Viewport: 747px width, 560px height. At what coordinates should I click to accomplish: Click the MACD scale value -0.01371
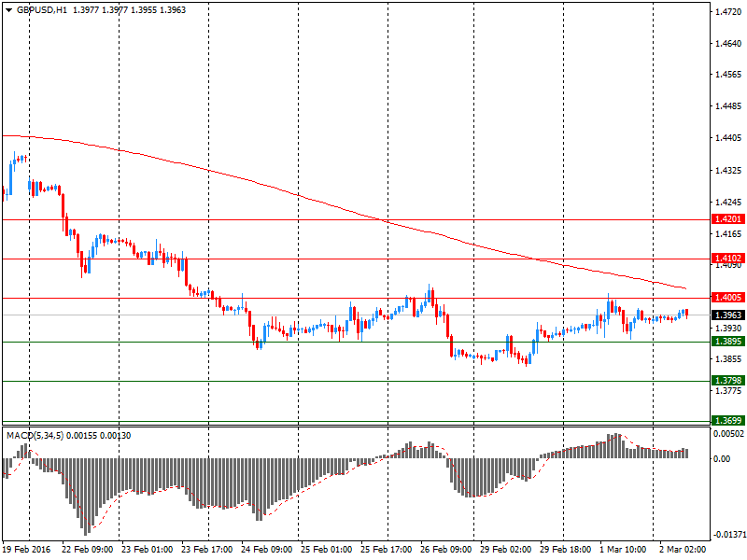point(729,535)
